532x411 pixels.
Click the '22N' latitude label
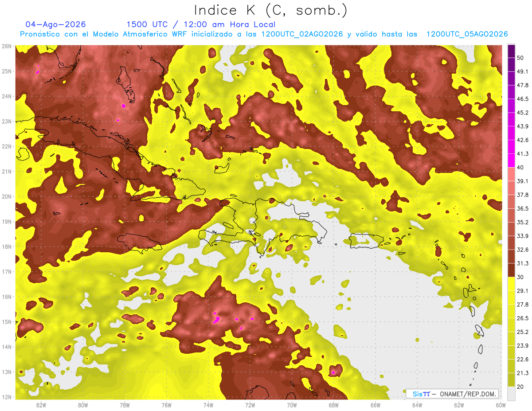6,146
